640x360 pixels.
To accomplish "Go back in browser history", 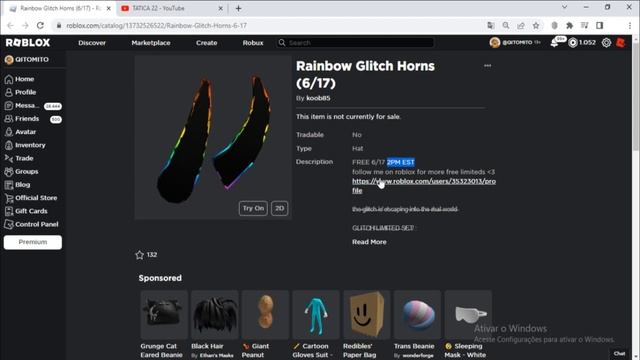I will tap(11, 25).
